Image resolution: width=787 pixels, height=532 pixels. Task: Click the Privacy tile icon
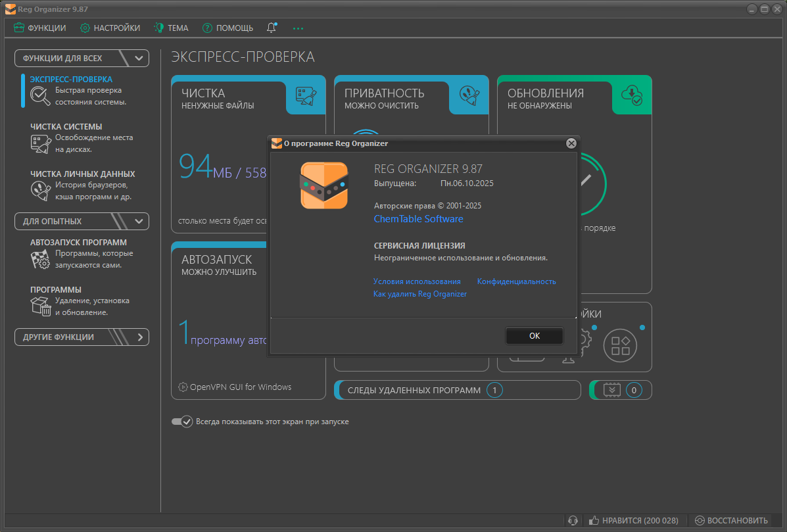(469, 96)
